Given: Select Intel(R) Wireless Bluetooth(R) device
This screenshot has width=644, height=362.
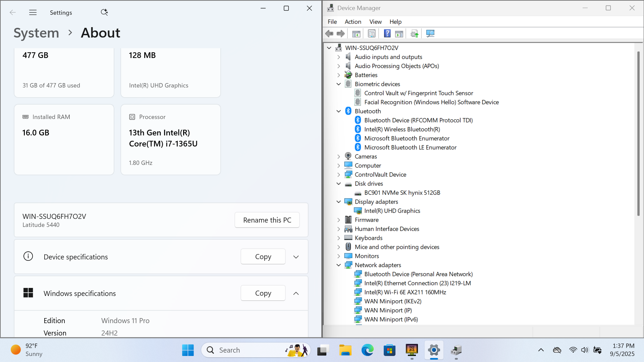Looking at the screenshot, I should click(x=402, y=129).
